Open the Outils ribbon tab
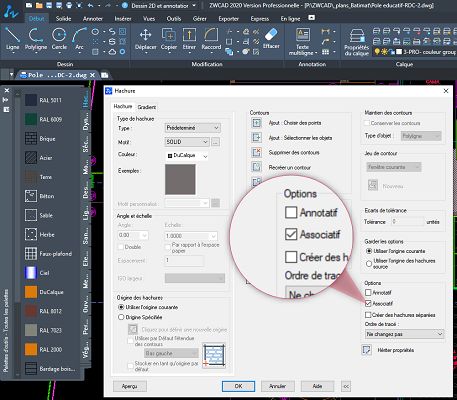 click(174, 19)
